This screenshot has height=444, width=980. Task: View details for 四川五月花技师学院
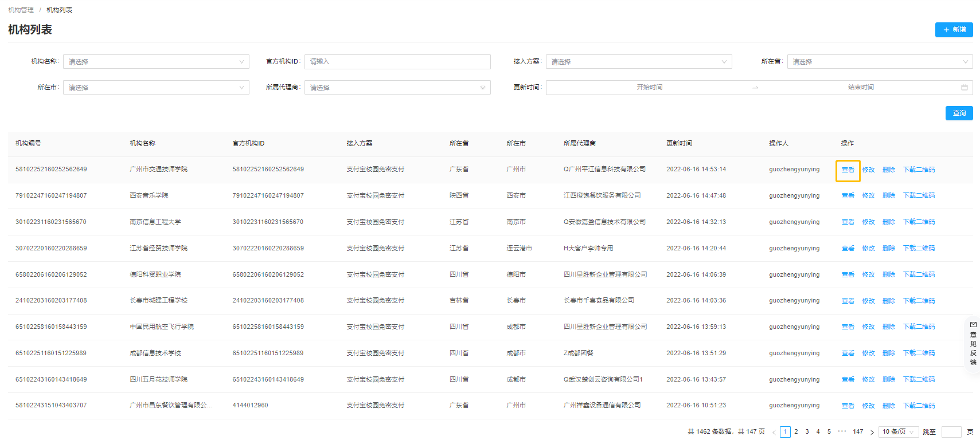click(x=848, y=380)
